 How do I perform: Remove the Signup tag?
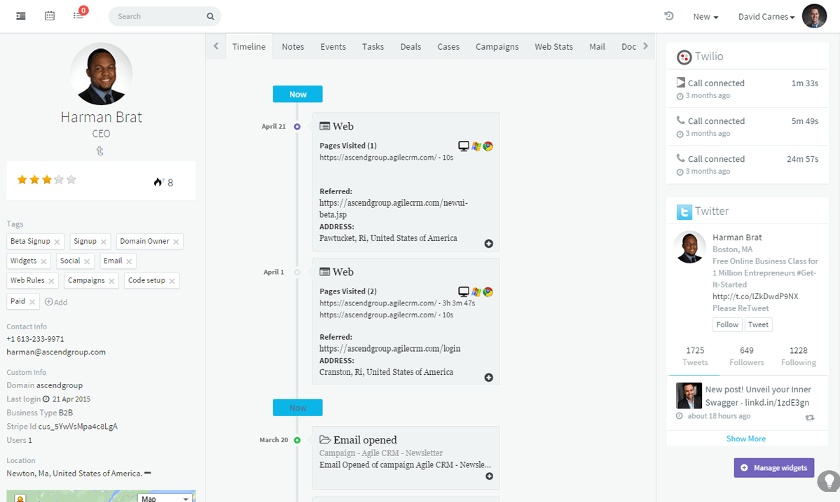click(103, 242)
